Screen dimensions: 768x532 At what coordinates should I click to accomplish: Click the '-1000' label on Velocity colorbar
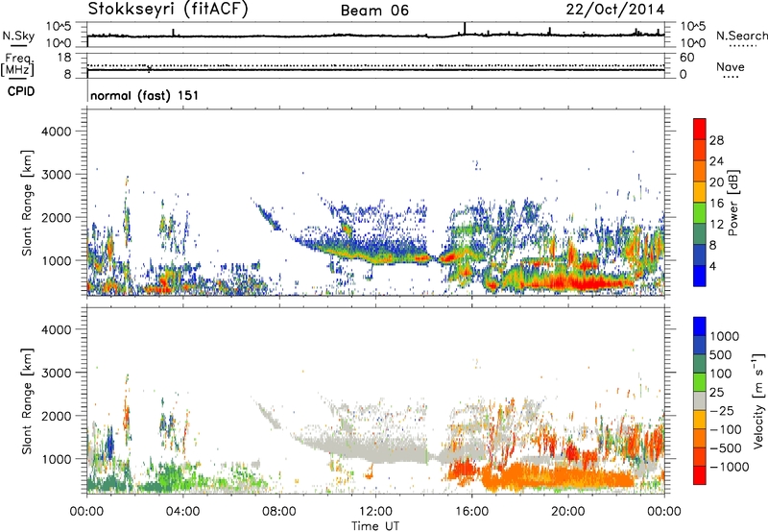tap(729, 467)
